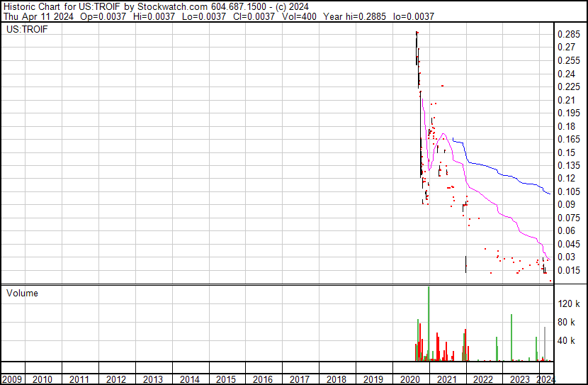Click the 0.015 price axis value
Image resolution: width=588 pixels, height=385 pixels.
(569, 271)
